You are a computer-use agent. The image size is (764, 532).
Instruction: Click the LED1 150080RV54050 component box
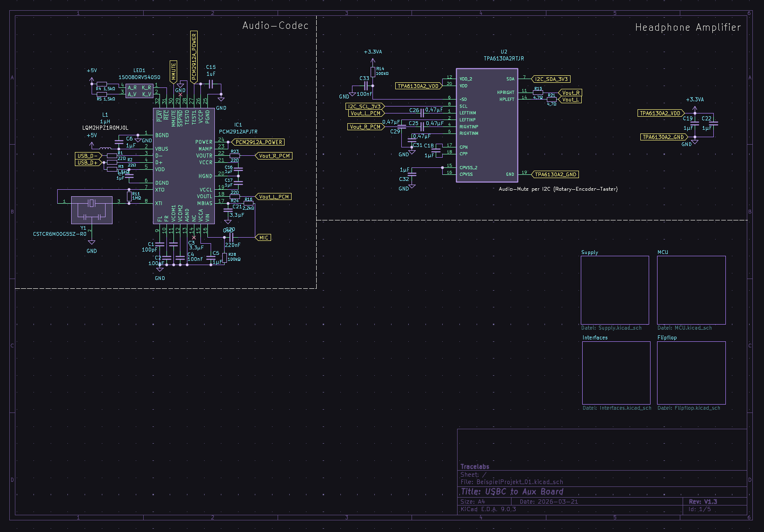click(x=140, y=91)
